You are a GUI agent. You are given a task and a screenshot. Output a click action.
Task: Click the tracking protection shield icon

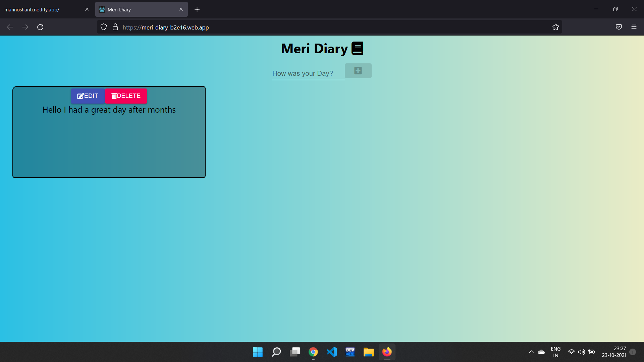point(104,27)
